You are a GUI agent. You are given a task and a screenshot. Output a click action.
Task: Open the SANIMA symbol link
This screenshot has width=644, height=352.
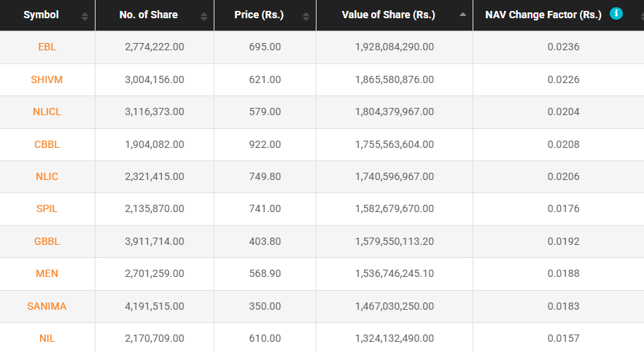point(47,306)
